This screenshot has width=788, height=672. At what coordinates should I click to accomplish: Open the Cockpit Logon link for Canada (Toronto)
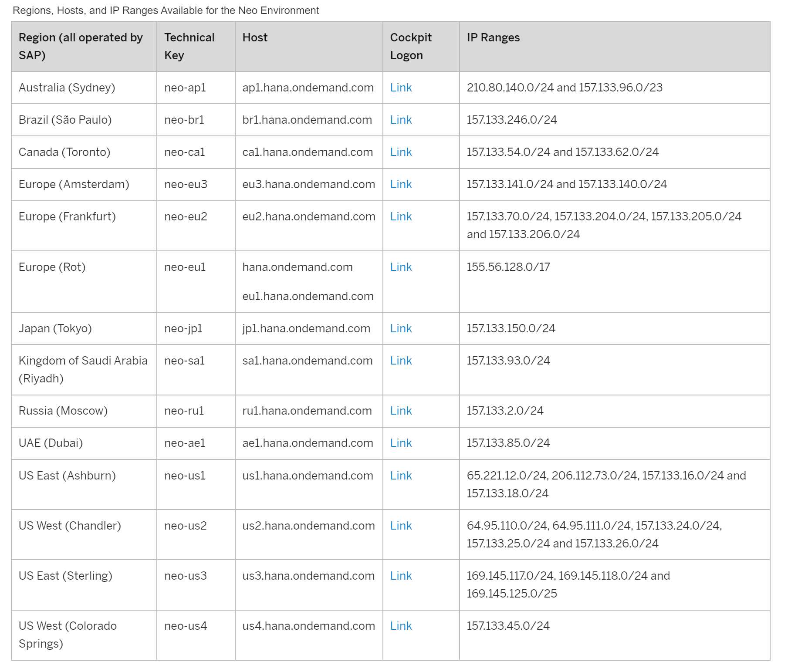click(x=401, y=152)
